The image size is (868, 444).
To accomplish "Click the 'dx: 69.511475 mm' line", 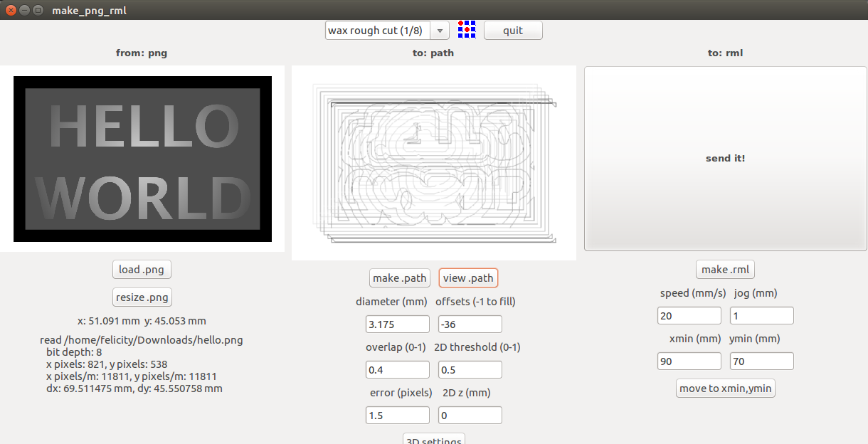I will pyautogui.click(x=134, y=388).
